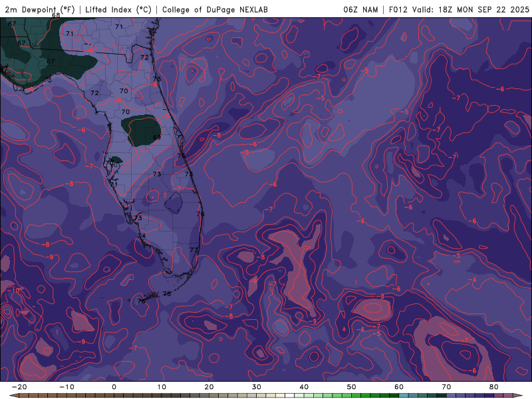532x399 pixels.
Task: Click the "0" color bar label
Action: click(x=114, y=387)
